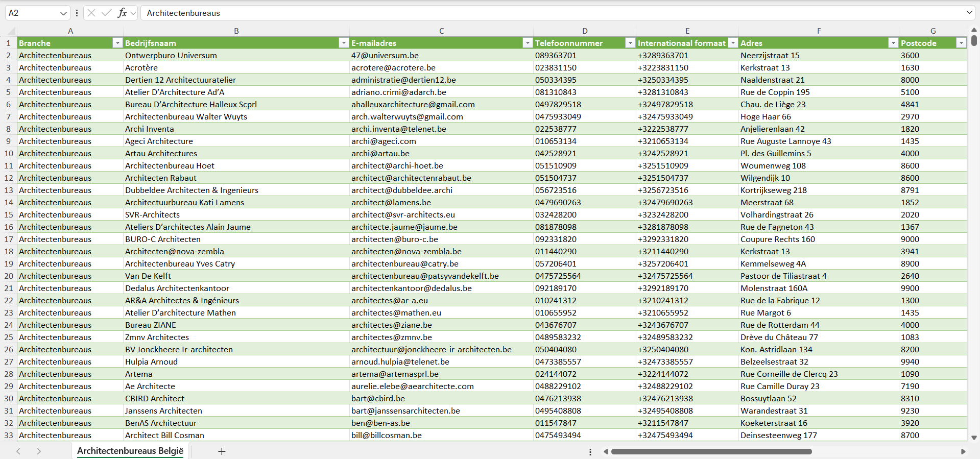The height and width of the screenshot is (459, 980).
Task: Click the previous sheet navigation arrow
Action: [x=18, y=451]
